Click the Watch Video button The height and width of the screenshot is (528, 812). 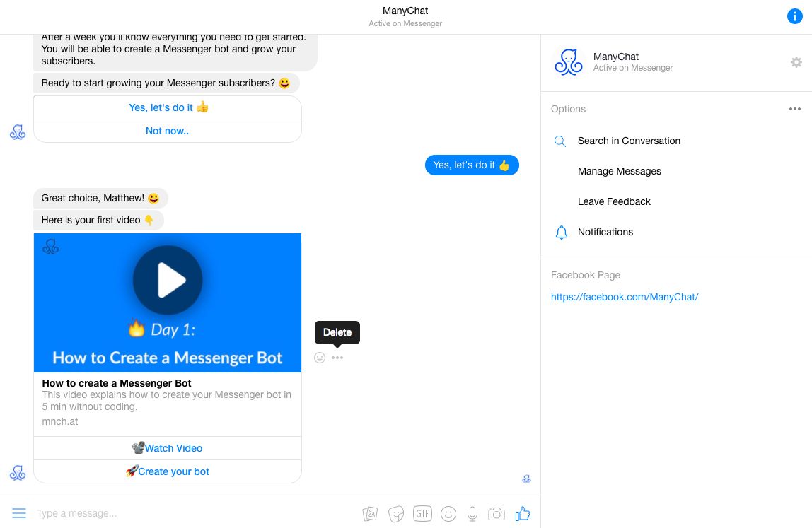[168, 448]
